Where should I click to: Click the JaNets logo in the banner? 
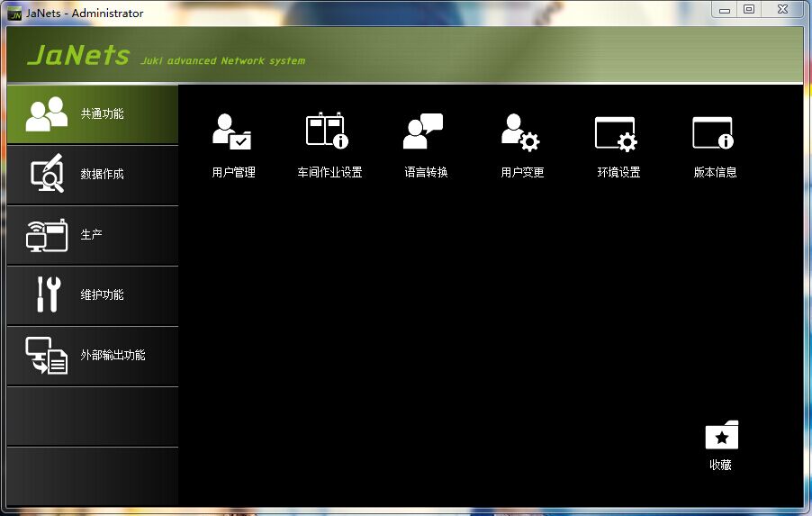click(x=78, y=55)
